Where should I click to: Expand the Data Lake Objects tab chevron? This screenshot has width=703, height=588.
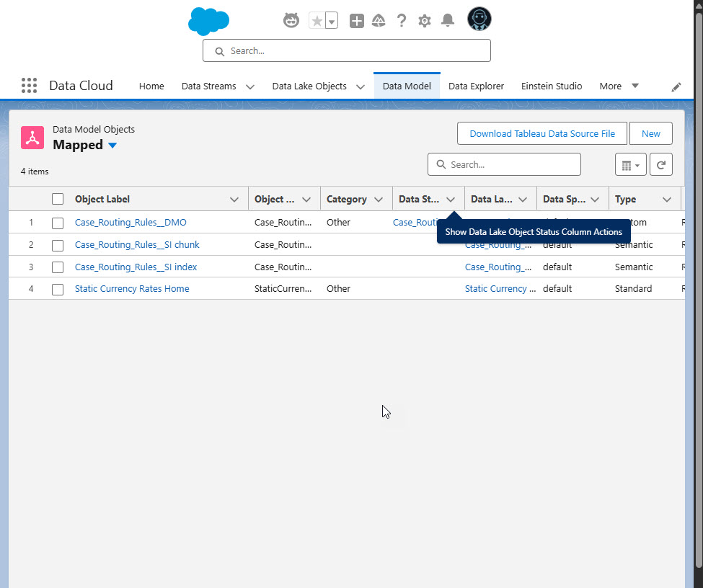[x=361, y=86]
